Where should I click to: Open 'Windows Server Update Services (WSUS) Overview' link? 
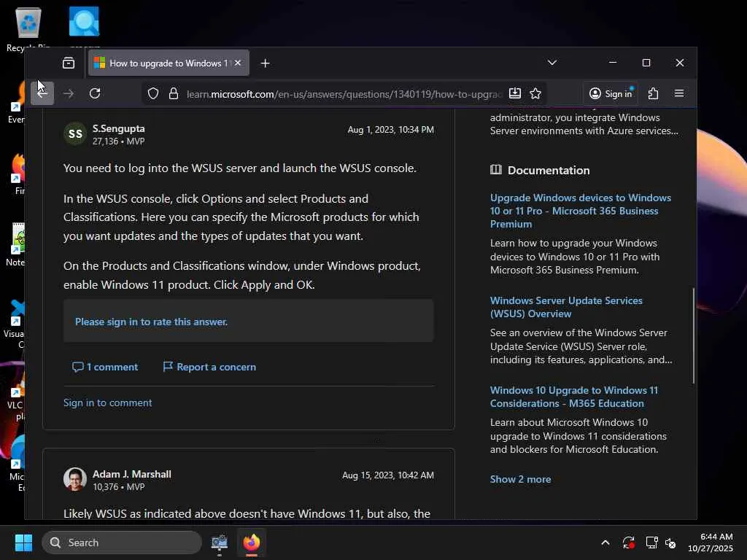point(566,307)
